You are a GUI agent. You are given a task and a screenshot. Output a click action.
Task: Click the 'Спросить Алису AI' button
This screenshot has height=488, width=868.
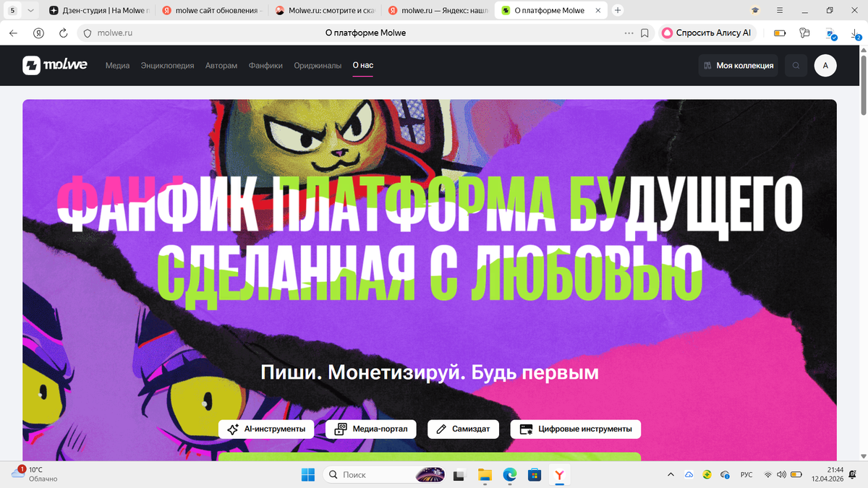pyautogui.click(x=707, y=33)
